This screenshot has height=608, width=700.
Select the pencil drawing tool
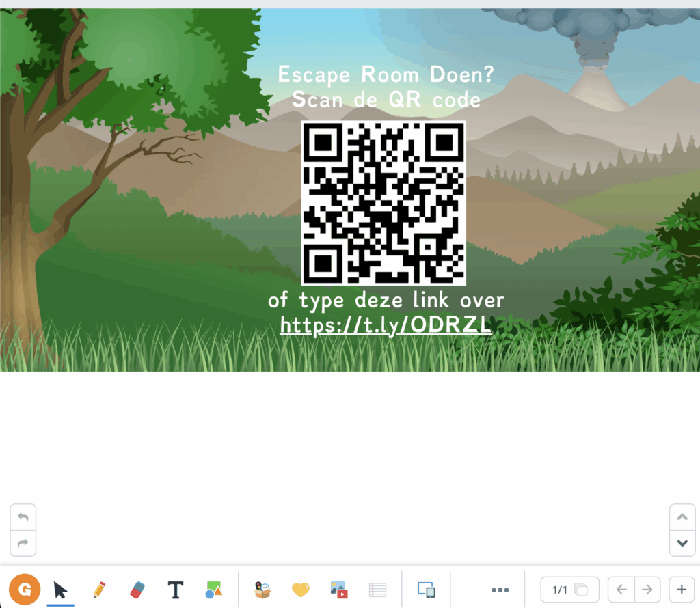99,590
